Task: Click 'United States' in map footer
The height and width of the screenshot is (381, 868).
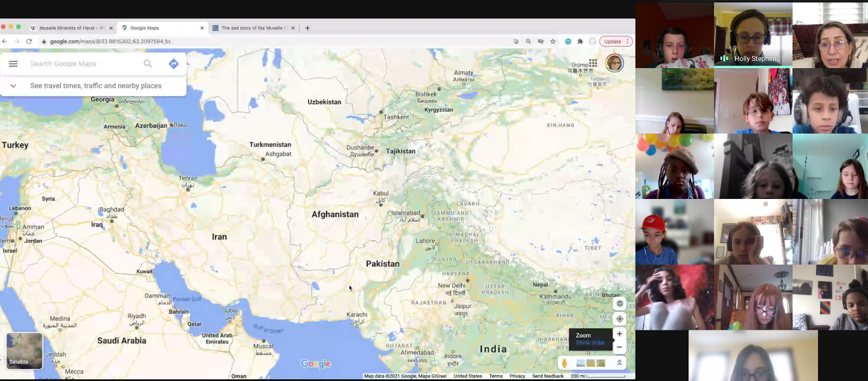Action: [468, 376]
